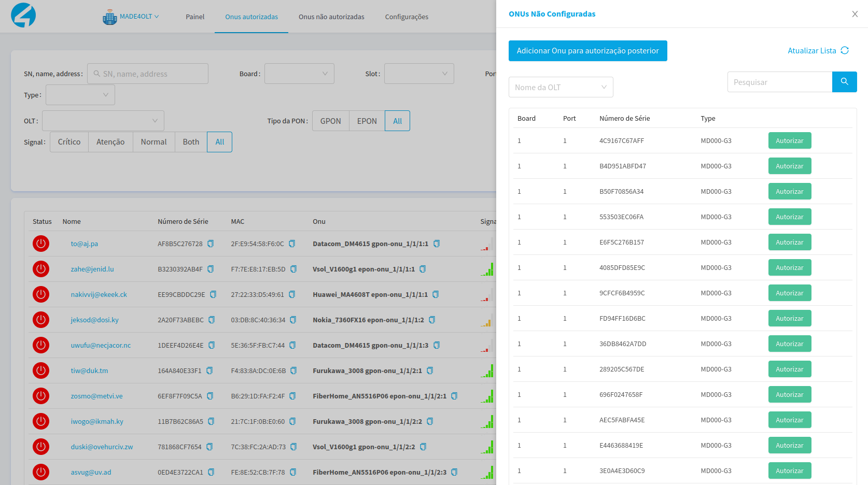This screenshot has width=868, height=485.
Task: Click the Pesquisar search field
Action: click(x=779, y=82)
